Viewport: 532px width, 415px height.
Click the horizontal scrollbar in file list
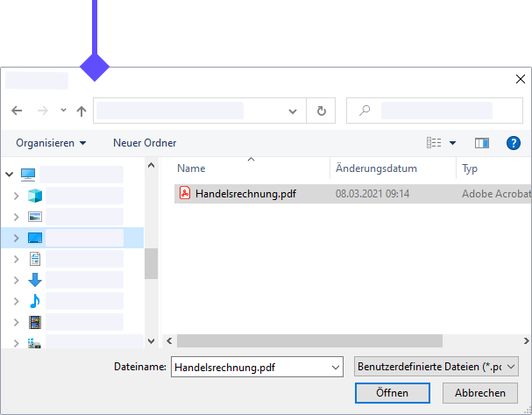(x=333, y=340)
